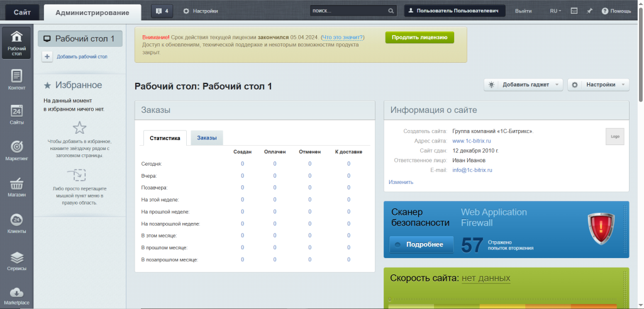The height and width of the screenshot is (309, 644).
Task: Click the search input field
Action: pyautogui.click(x=348, y=11)
